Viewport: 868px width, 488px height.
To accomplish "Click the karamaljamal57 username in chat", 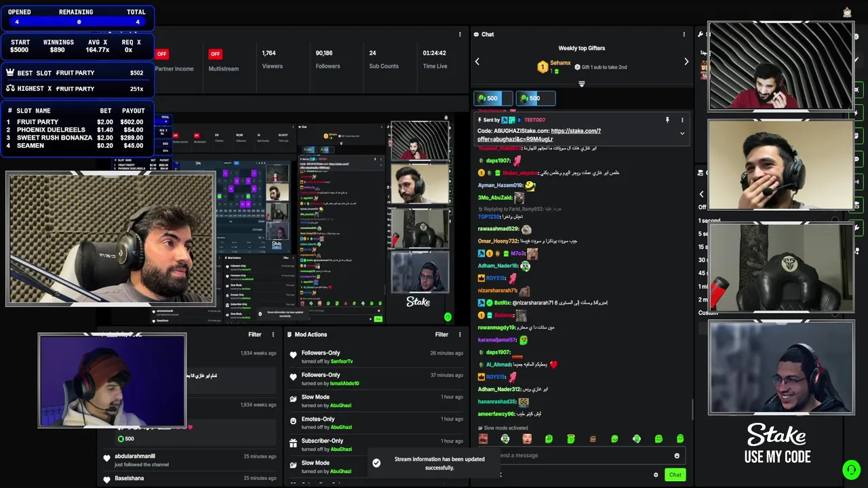I will 497,340.
